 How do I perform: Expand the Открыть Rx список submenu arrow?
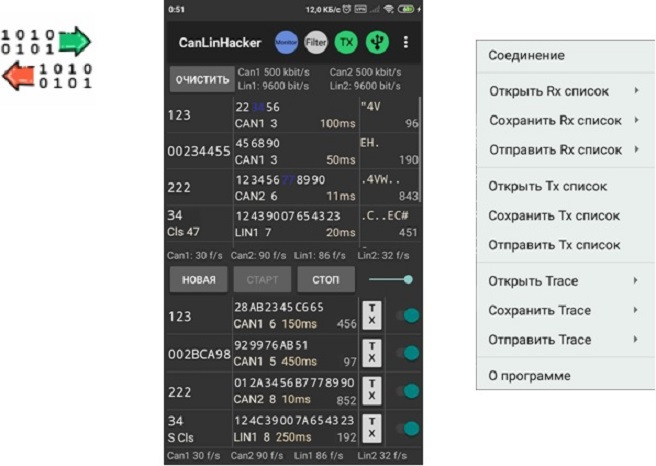tap(636, 90)
